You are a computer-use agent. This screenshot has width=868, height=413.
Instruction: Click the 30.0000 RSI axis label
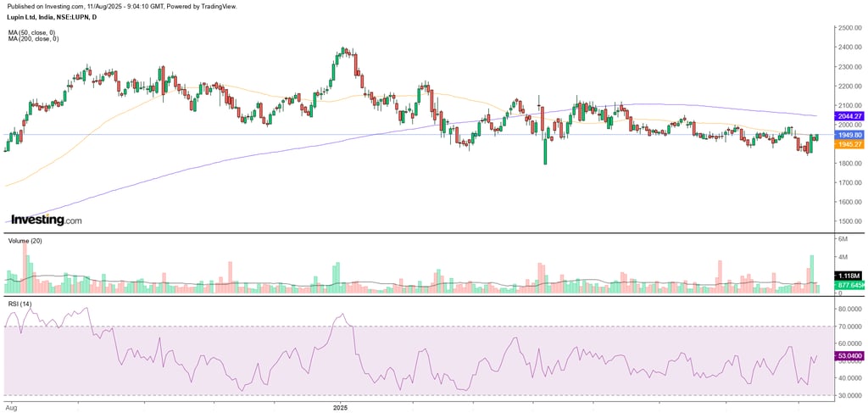click(850, 395)
